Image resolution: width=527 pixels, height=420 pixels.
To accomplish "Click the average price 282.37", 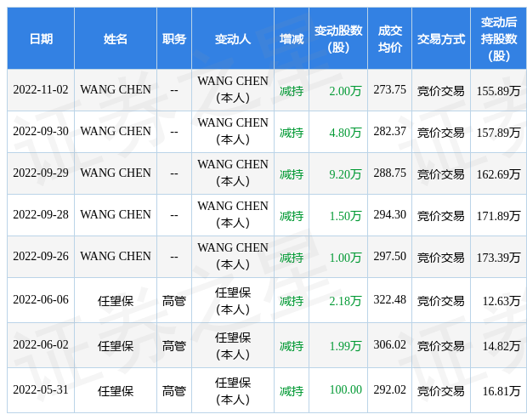I will [390, 132].
